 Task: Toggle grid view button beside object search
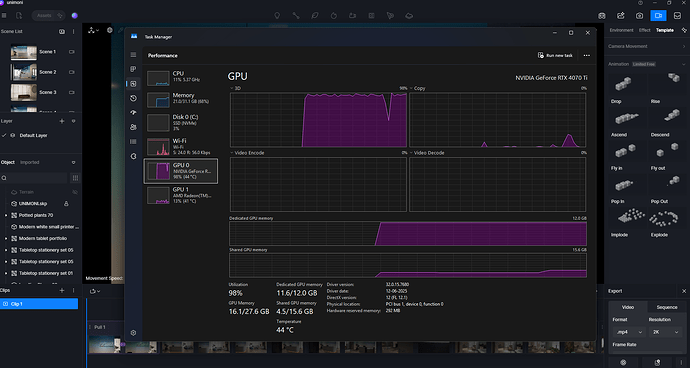pos(76,178)
